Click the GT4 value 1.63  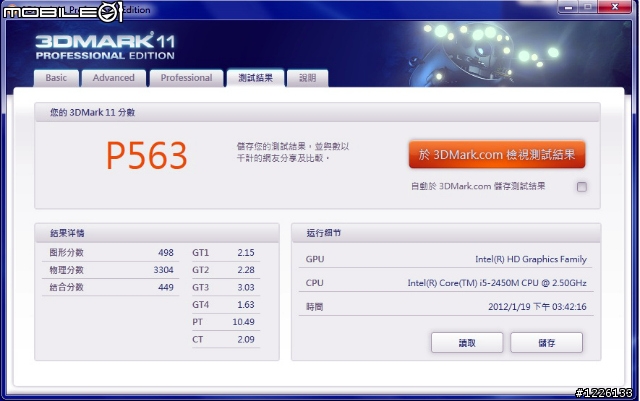click(246, 305)
